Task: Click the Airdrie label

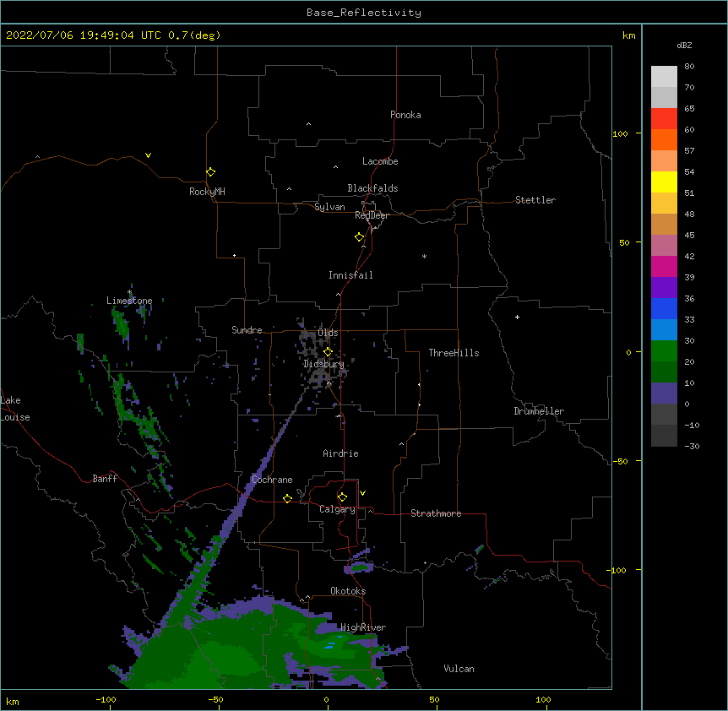Action: (x=341, y=453)
